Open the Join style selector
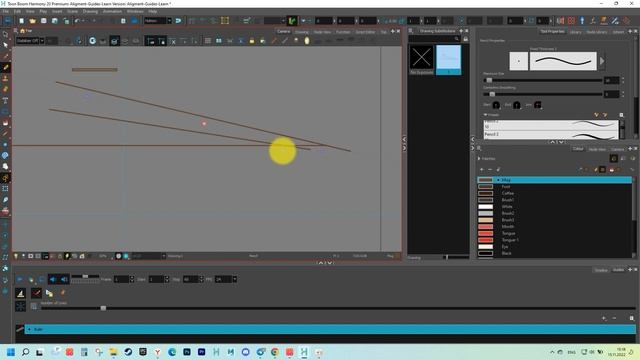The height and width of the screenshot is (360, 640). 538,105
